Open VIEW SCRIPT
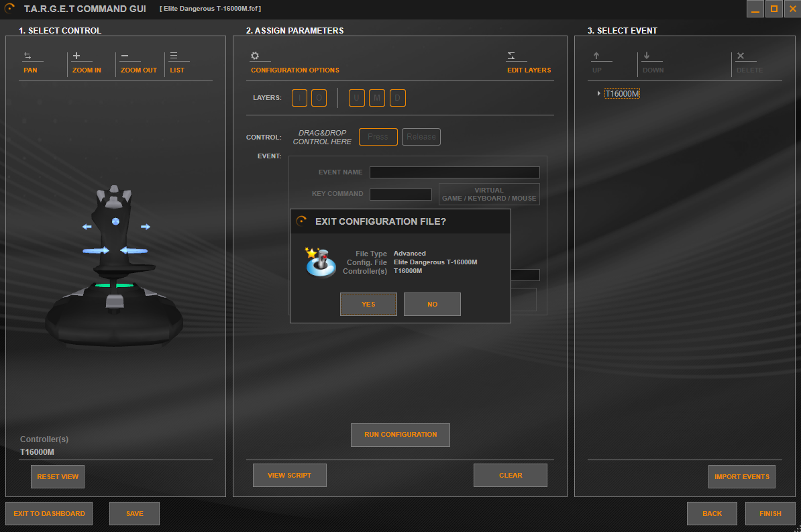The image size is (801, 532). pos(290,475)
